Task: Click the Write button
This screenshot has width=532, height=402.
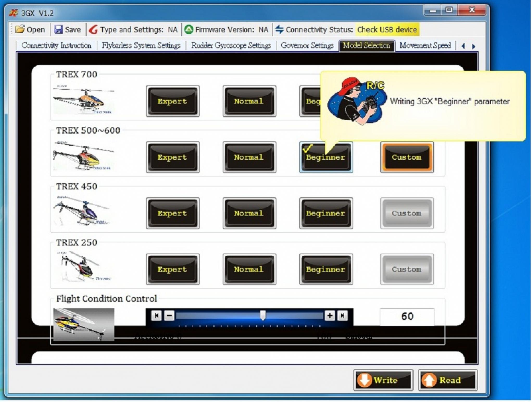Action: (383, 380)
